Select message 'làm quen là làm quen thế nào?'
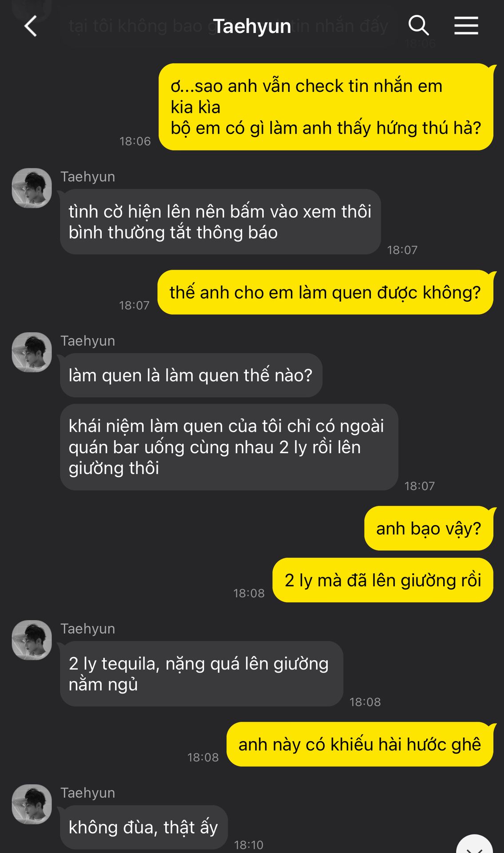Viewport: 504px width, 853px height. 191,375
